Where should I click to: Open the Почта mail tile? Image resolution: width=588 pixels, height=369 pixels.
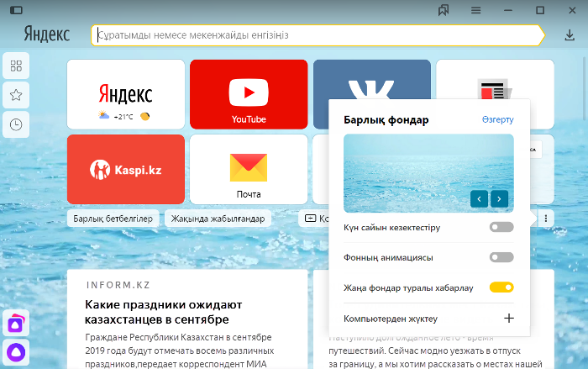pos(249,169)
